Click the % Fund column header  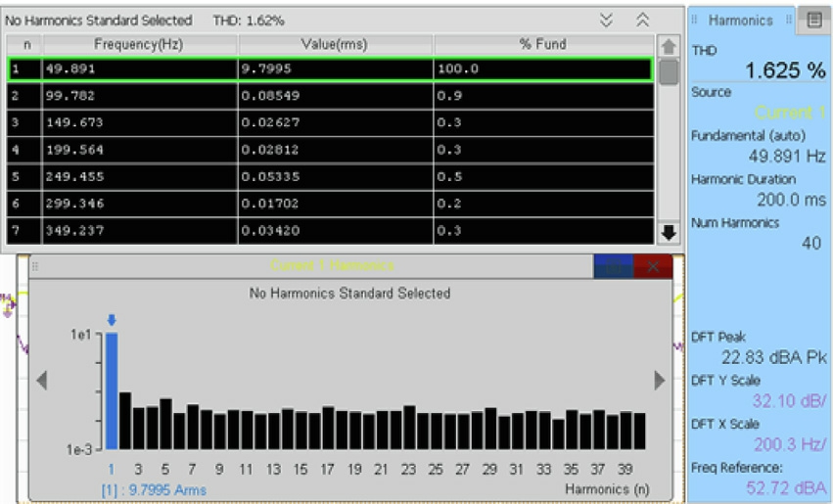tap(542, 44)
